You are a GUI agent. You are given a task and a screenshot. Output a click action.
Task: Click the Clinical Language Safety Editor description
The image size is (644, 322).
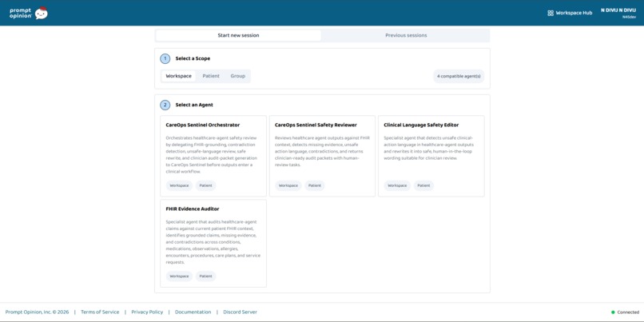coord(430,148)
